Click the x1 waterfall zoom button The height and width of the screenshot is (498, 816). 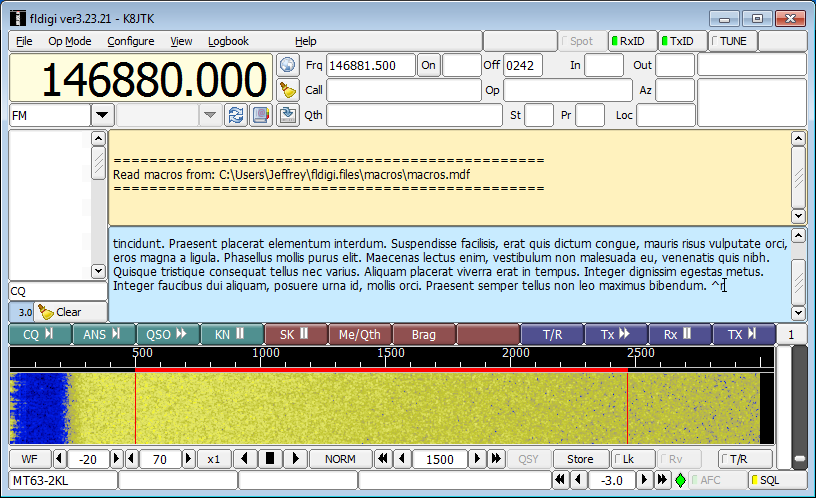click(x=213, y=459)
